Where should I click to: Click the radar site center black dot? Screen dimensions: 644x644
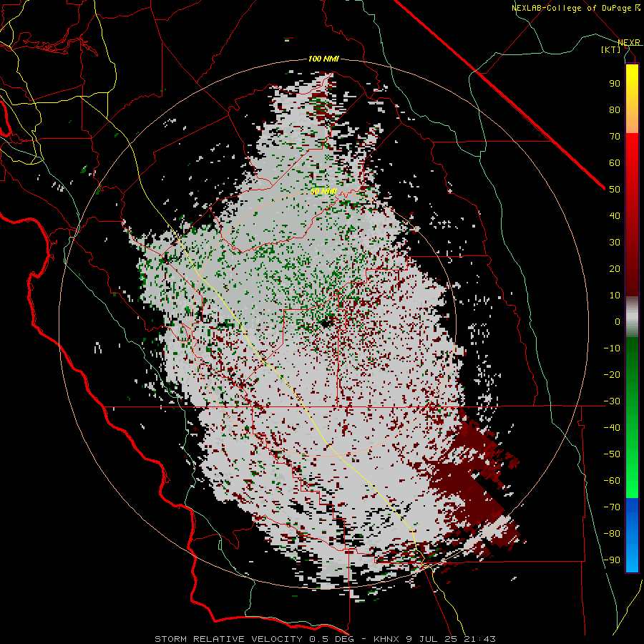(x=327, y=323)
